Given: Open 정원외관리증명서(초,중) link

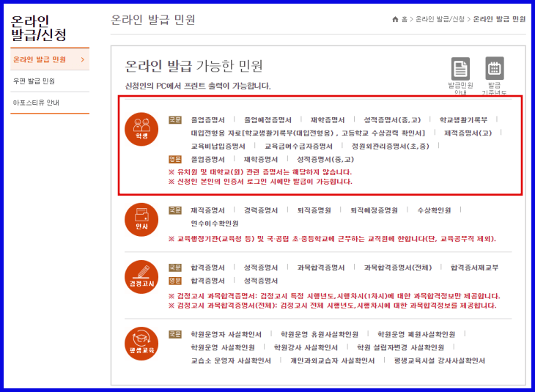Looking at the screenshot, I should 391,146.
